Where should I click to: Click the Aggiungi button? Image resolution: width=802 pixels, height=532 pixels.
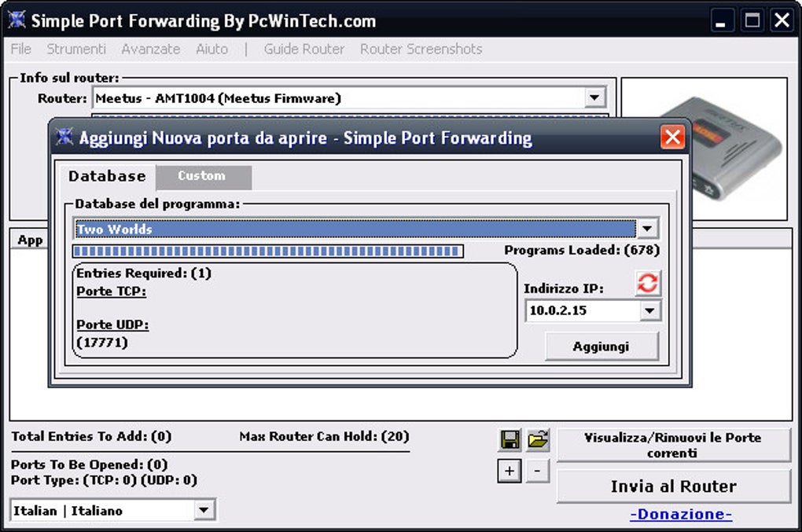[x=601, y=347]
